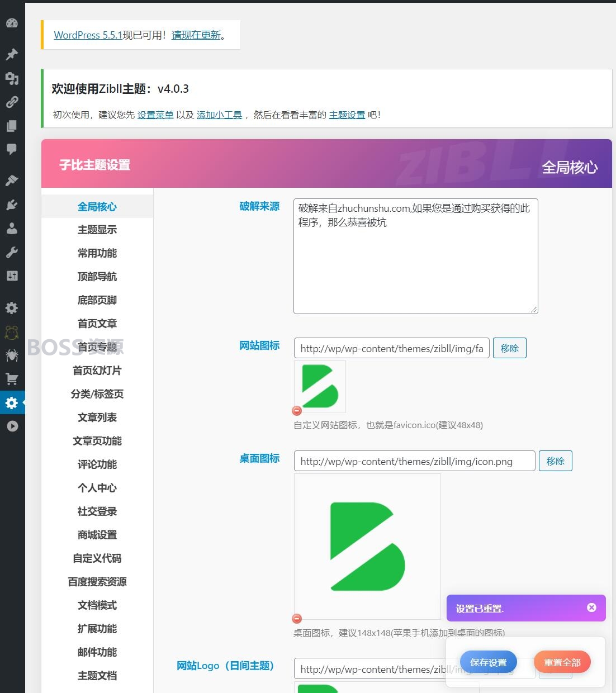Open the 商城设置 tab
616x693 pixels.
[x=97, y=535]
